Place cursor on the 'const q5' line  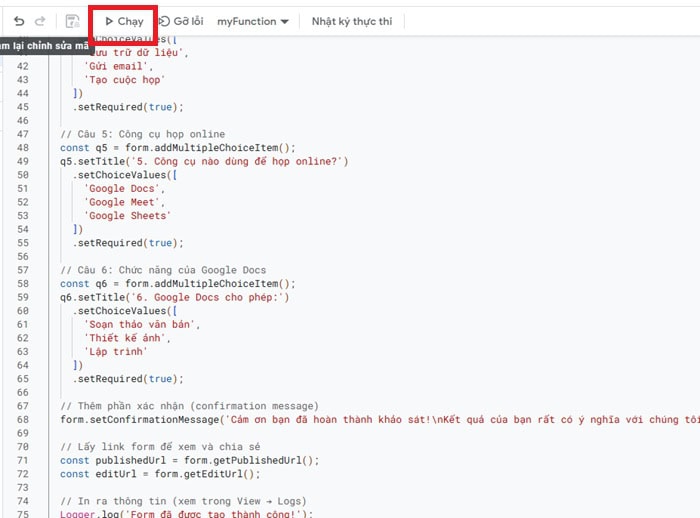177,148
